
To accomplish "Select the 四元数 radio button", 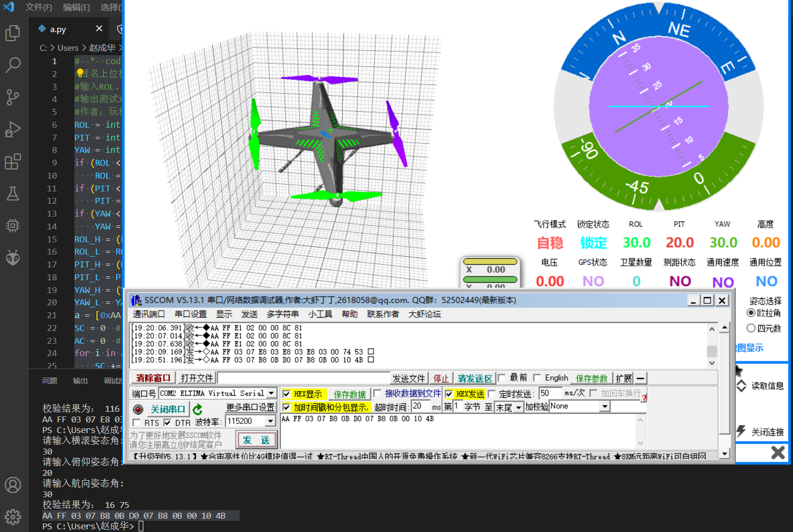I will coord(751,328).
